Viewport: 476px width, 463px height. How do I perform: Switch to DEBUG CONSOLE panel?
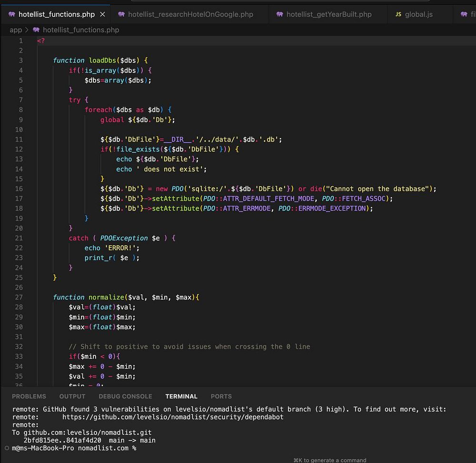[x=125, y=396]
